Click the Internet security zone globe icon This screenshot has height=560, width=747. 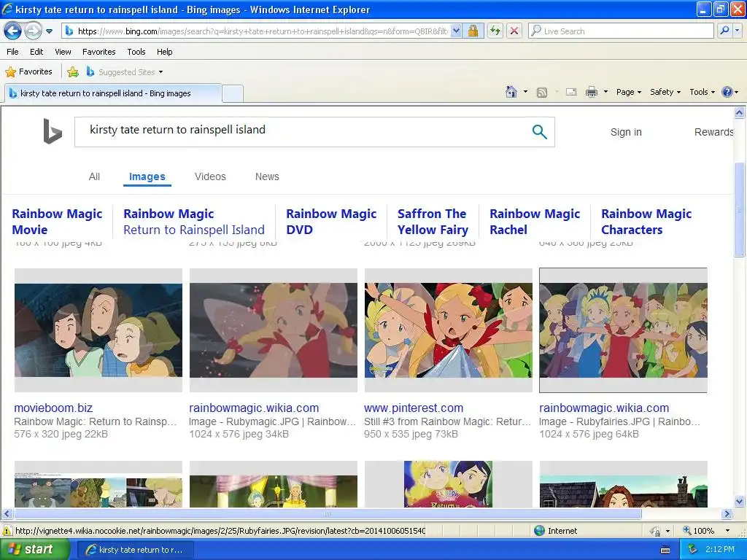(539, 531)
